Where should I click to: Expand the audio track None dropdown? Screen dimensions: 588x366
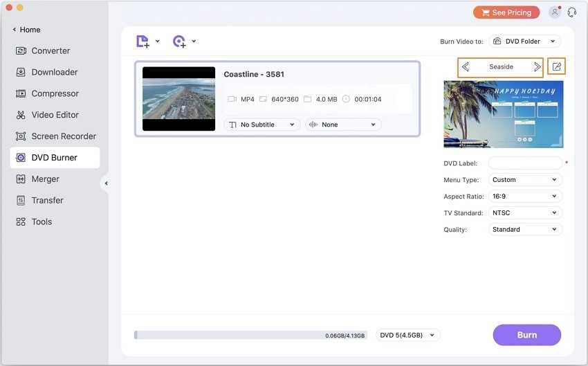343,125
